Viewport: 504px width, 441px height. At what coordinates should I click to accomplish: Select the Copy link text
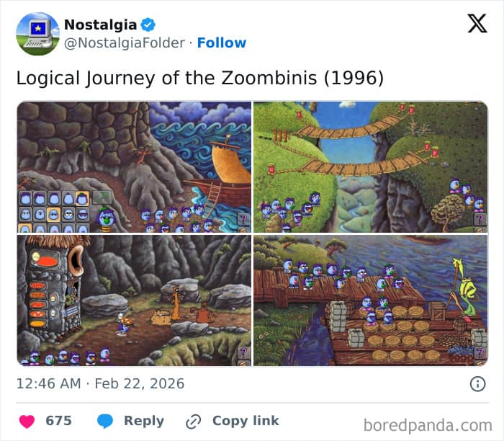pos(246,422)
